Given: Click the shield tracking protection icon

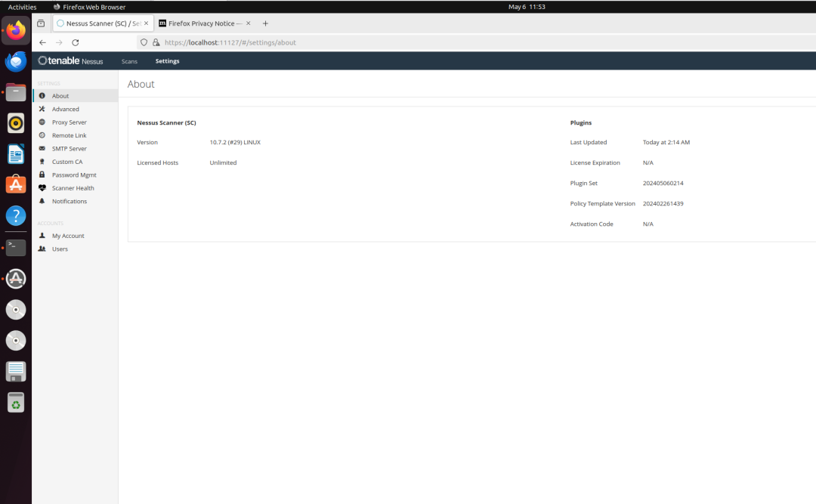Looking at the screenshot, I should click(144, 43).
